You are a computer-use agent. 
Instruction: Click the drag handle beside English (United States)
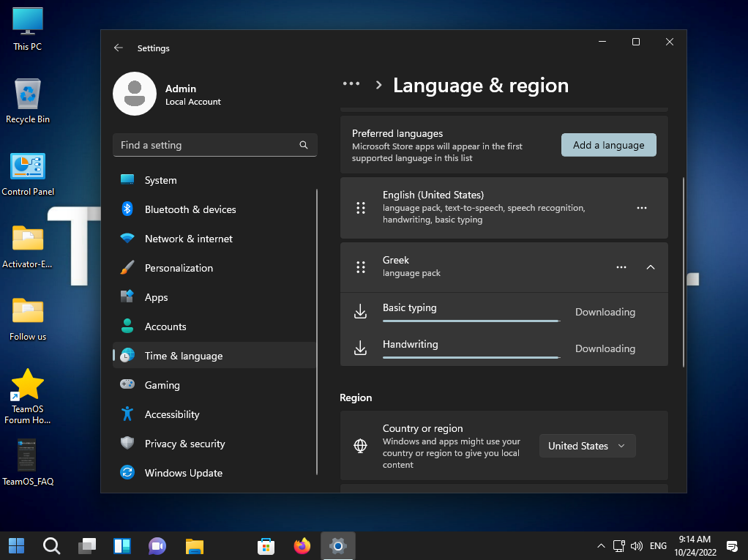point(360,208)
